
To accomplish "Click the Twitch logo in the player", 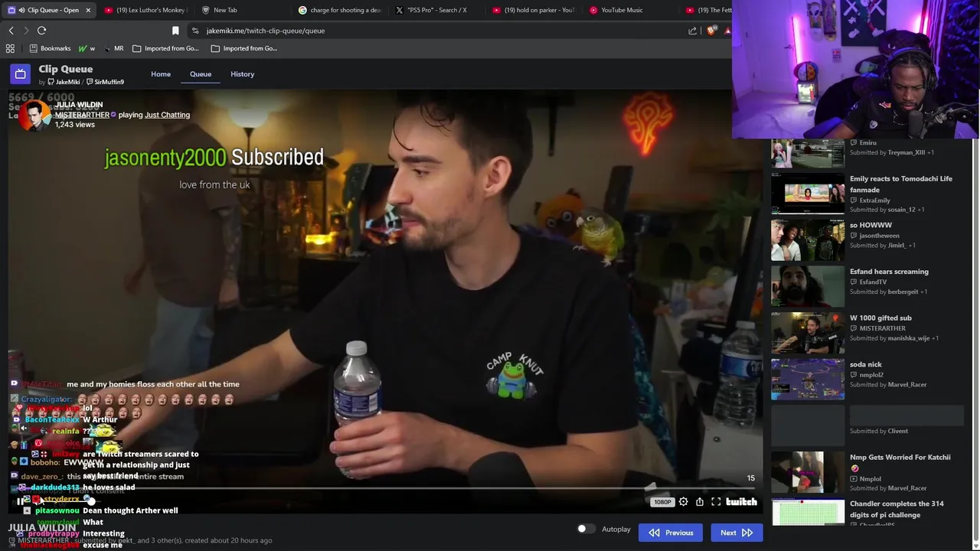I will 741,502.
